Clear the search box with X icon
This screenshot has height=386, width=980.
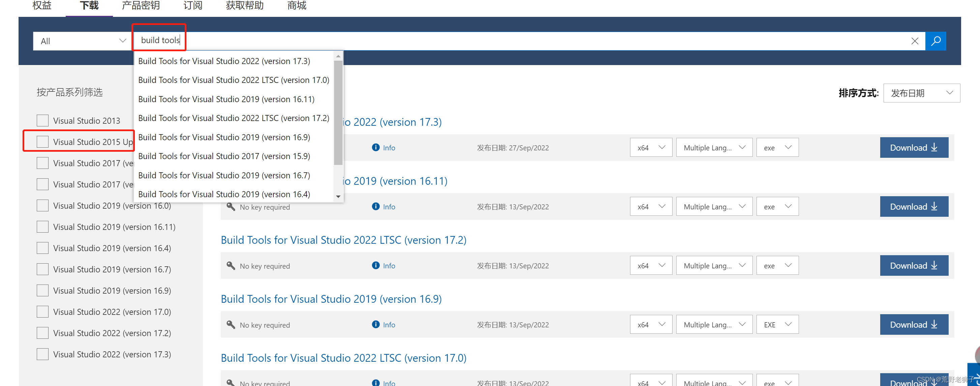[915, 41]
